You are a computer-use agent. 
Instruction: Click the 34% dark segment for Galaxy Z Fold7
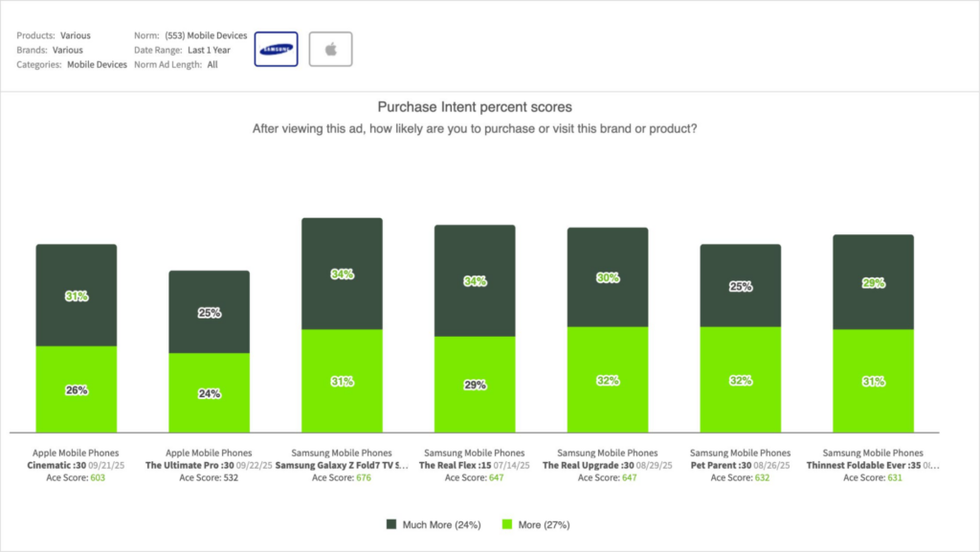click(x=342, y=274)
